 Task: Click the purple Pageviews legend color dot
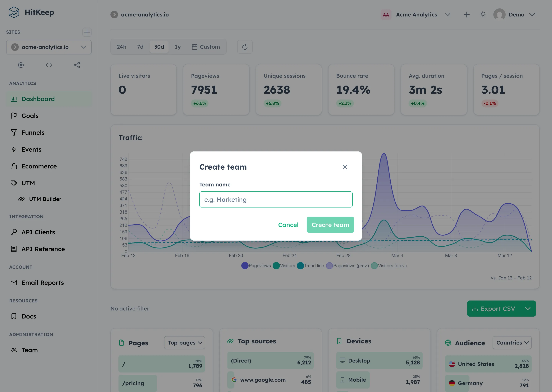244,265
